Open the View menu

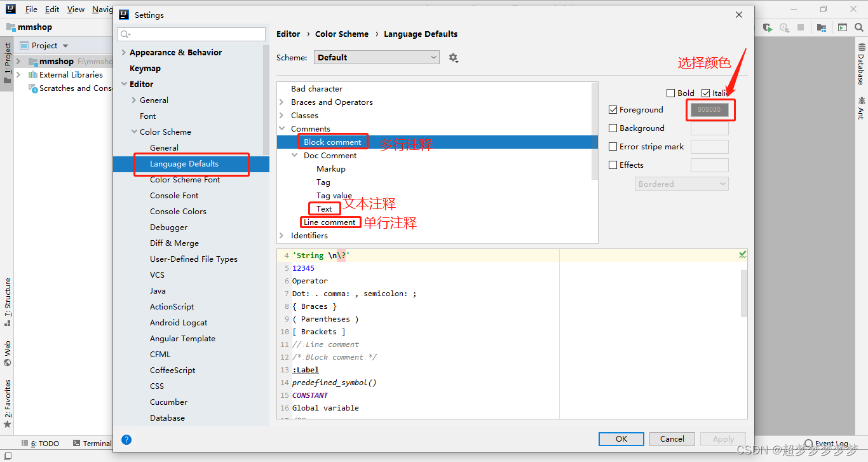point(76,10)
